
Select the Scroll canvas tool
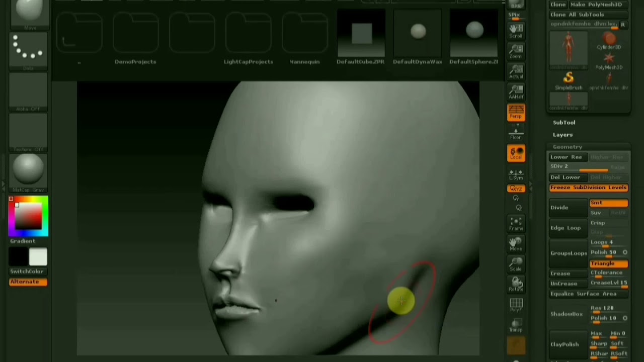point(516,31)
